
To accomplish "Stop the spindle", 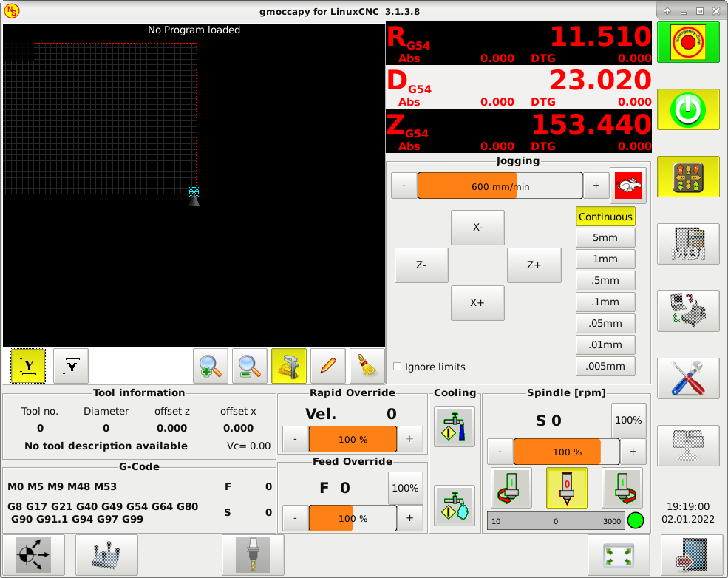I will point(567,488).
